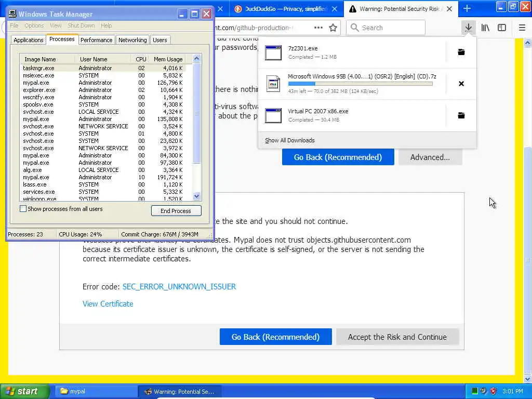
Task: Click the process list scroll up arrow
Action: click(196, 58)
